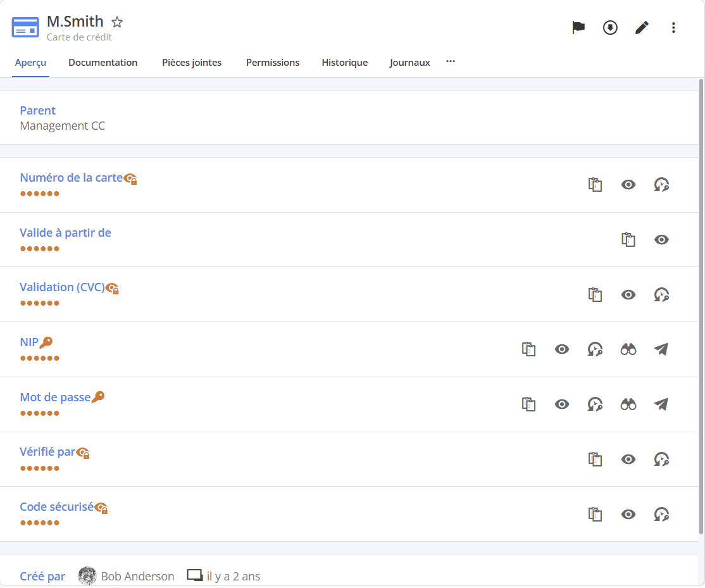
Task: Expand the additional tabs ellipsis
Action: 451,61
